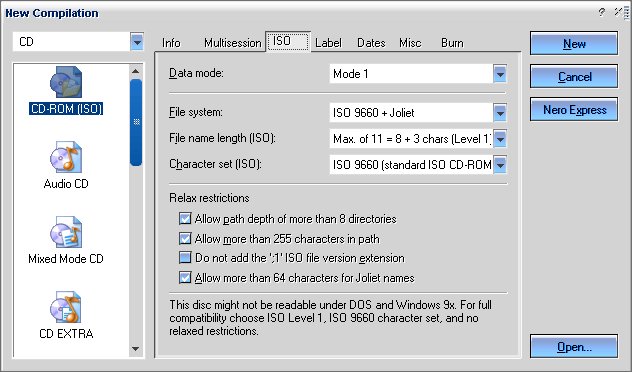632x372 pixels.
Task: Select the ISO tab
Action: (x=288, y=42)
